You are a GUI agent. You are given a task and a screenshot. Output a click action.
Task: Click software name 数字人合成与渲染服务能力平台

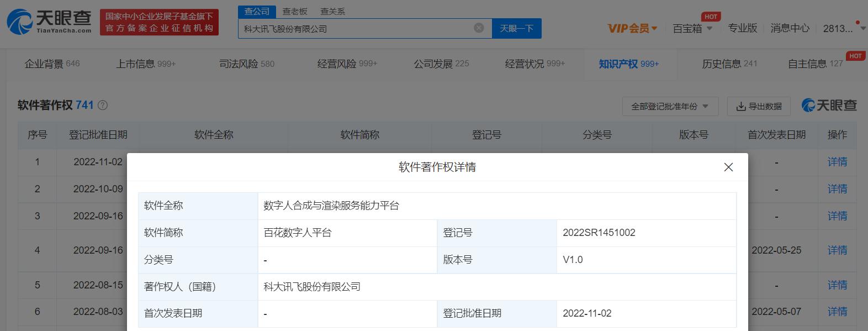[x=331, y=206]
